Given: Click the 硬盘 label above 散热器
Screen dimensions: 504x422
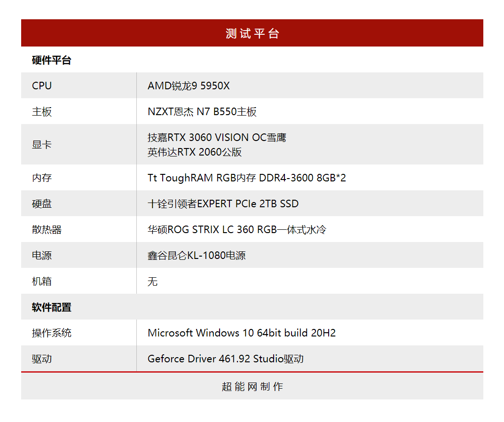Looking at the screenshot, I should point(42,204).
